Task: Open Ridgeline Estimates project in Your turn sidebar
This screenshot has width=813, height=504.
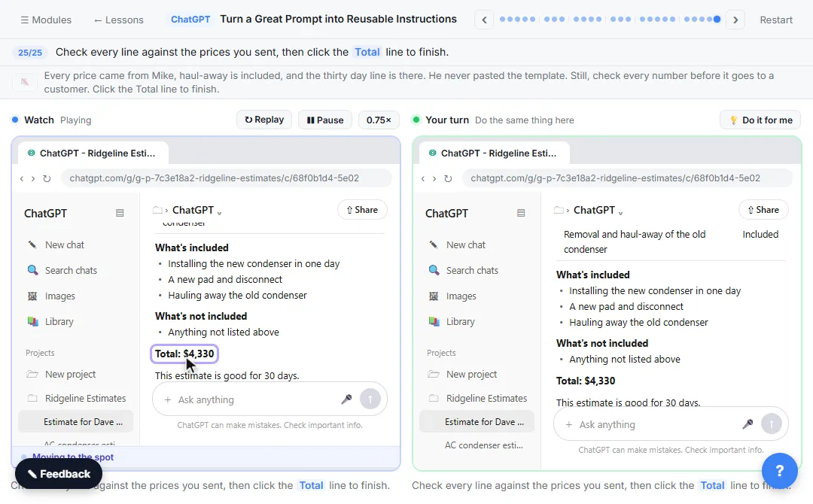Action: coord(477,399)
